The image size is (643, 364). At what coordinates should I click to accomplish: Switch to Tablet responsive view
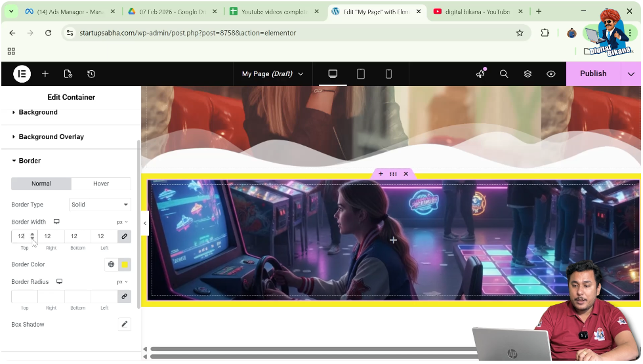tap(361, 74)
